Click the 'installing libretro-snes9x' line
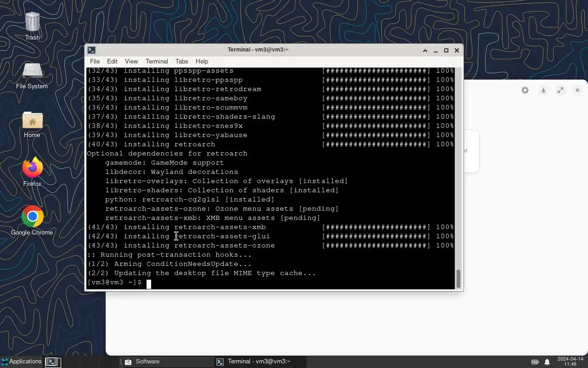The height and width of the screenshot is (368, 588). pos(271,126)
